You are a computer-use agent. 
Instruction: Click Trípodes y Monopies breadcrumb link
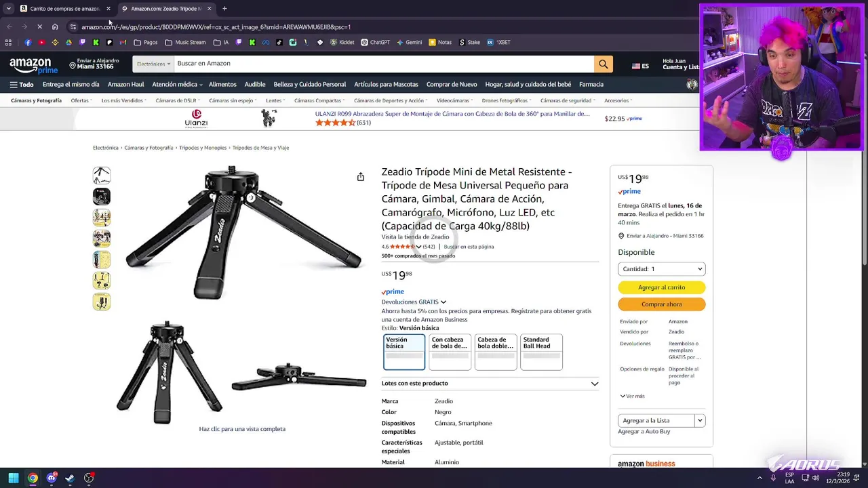pyautogui.click(x=203, y=148)
